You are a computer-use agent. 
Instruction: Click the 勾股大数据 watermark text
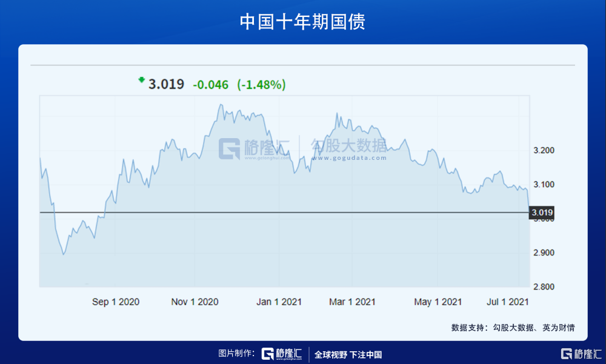click(x=349, y=147)
